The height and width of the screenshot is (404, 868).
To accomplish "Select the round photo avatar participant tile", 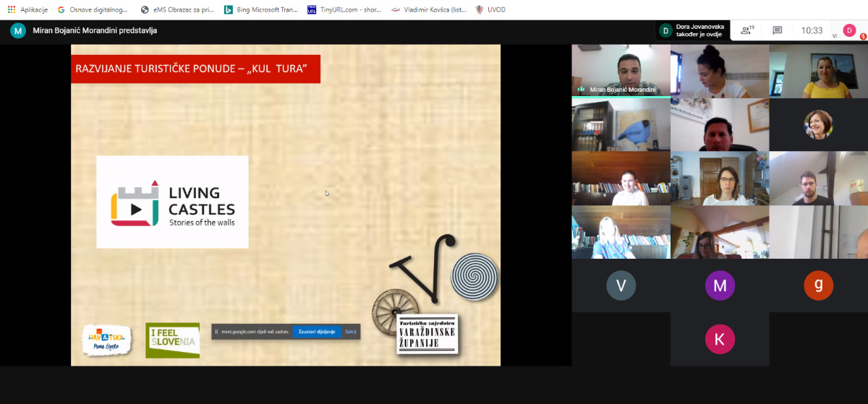I will click(x=818, y=124).
